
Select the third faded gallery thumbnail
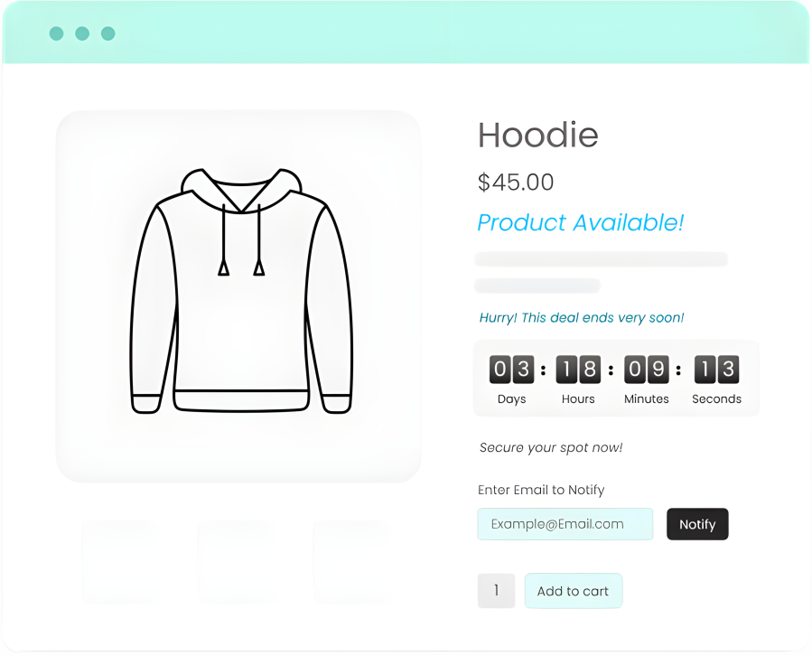pos(352,562)
